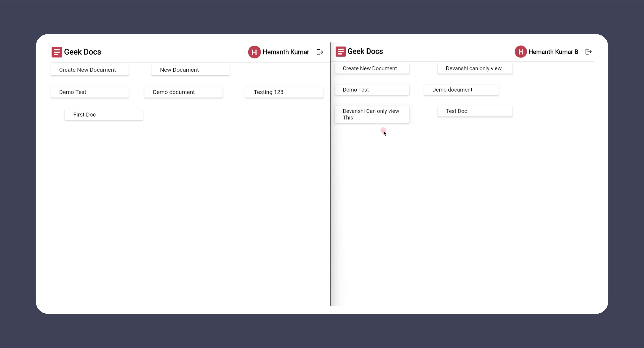The height and width of the screenshot is (348, 644).
Task: Click the H avatar beside Hemanth Kumar
Action: point(254,52)
